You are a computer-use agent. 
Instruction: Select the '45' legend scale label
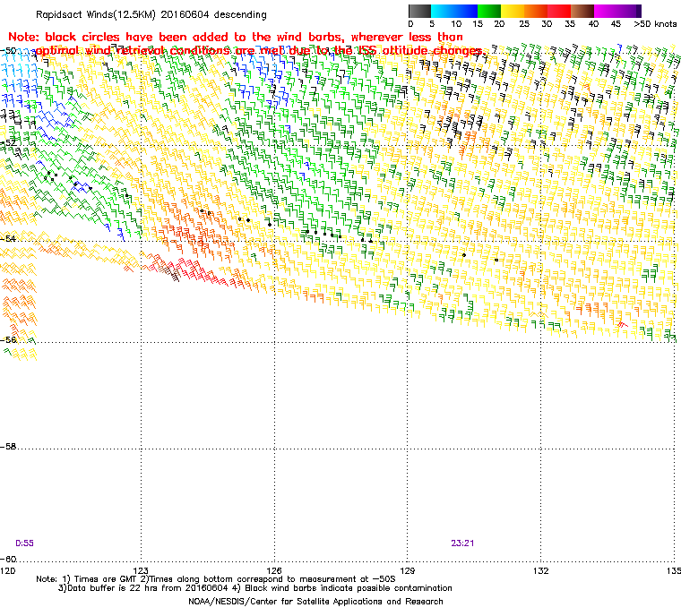tap(616, 24)
